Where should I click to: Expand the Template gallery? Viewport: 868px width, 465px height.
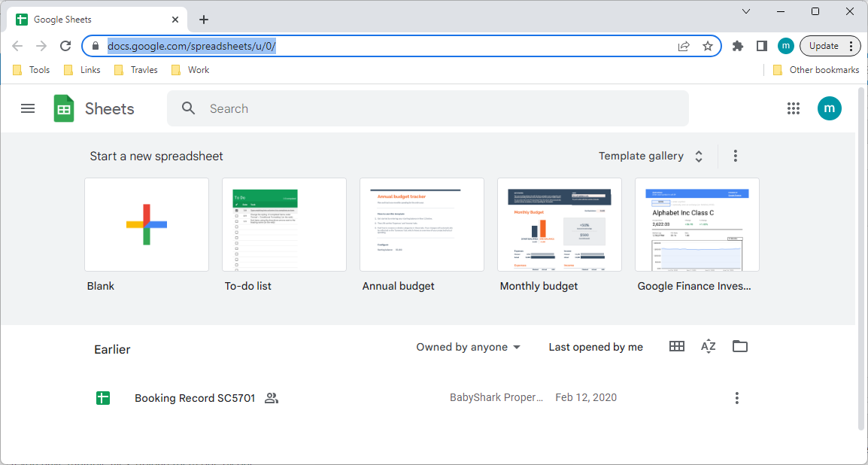[651, 157]
